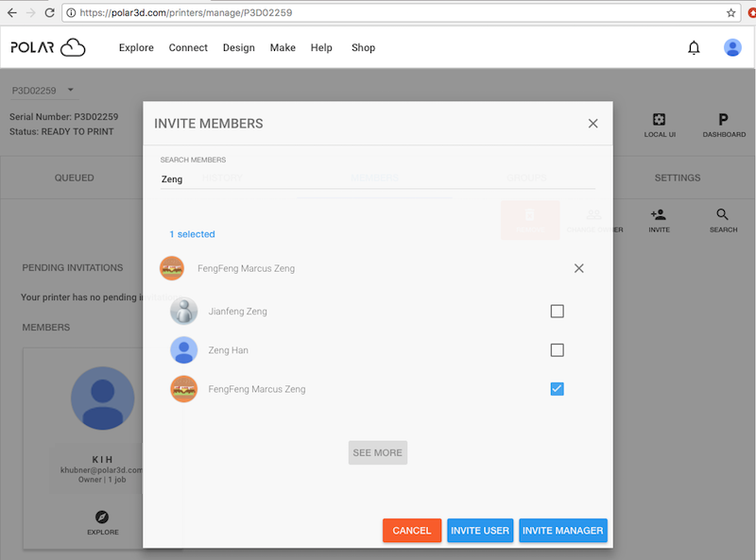756x560 pixels.
Task: Remove FengFeng Marcus Zeng from selected list
Action: [x=578, y=268]
